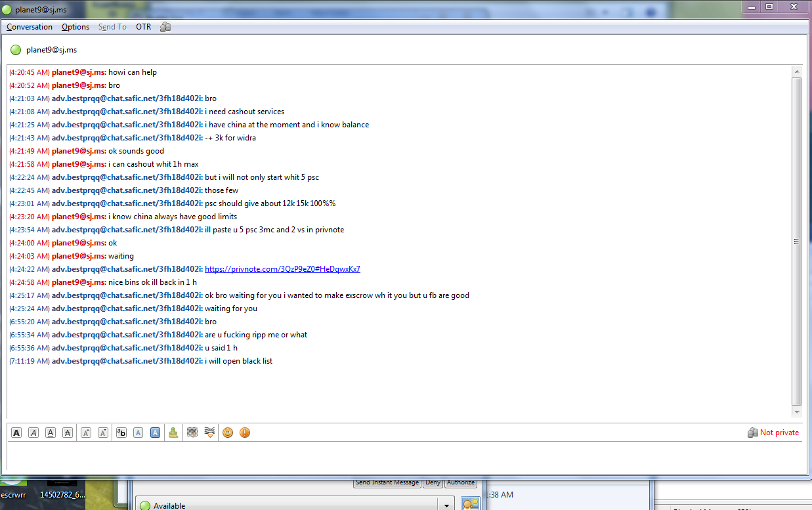The width and height of the screenshot is (812, 510).
Task: Toggle bold text formatting
Action: click(x=16, y=433)
